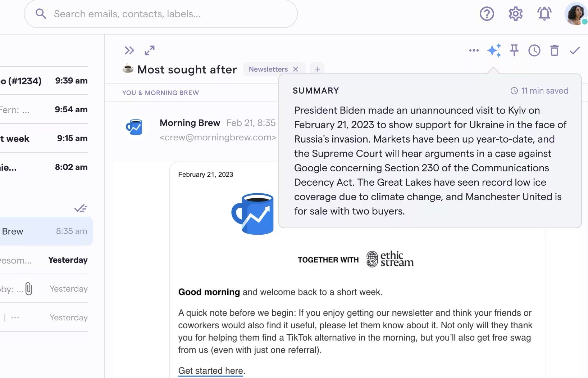Screen dimensions: 588x378
Task: Expand email to full screen
Action: click(x=150, y=50)
